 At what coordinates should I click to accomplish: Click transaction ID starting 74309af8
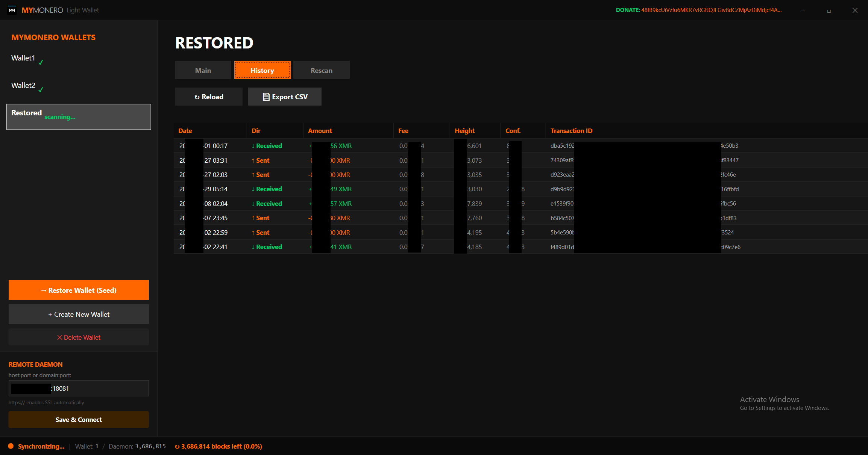tap(645, 160)
